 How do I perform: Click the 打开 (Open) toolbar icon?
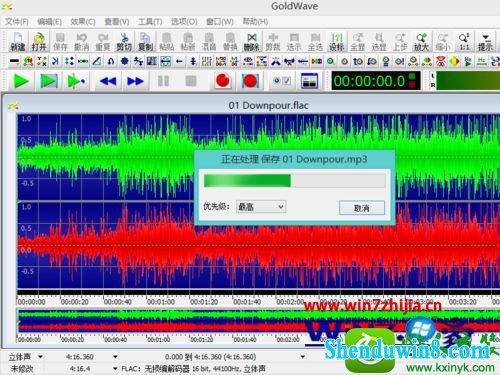[39, 42]
